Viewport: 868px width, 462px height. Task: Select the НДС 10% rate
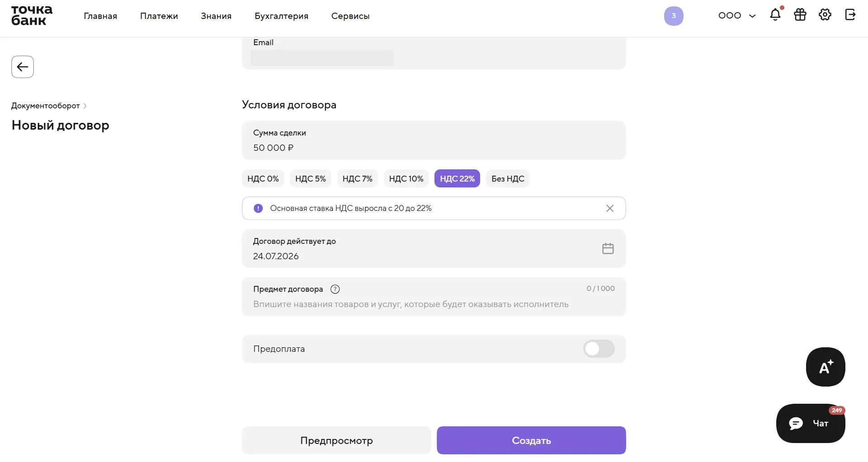point(406,178)
